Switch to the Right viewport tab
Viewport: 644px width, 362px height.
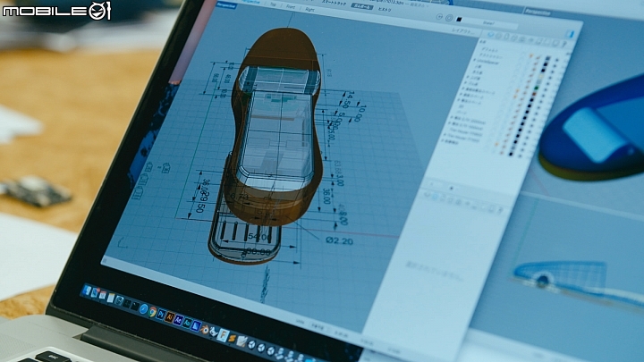(309, 10)
